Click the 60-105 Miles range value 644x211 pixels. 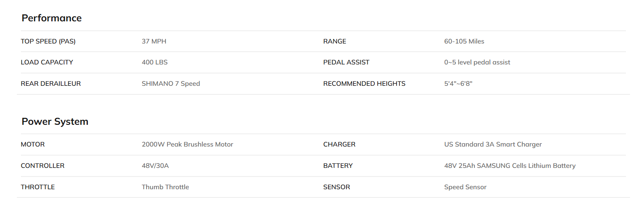[464, 41]
